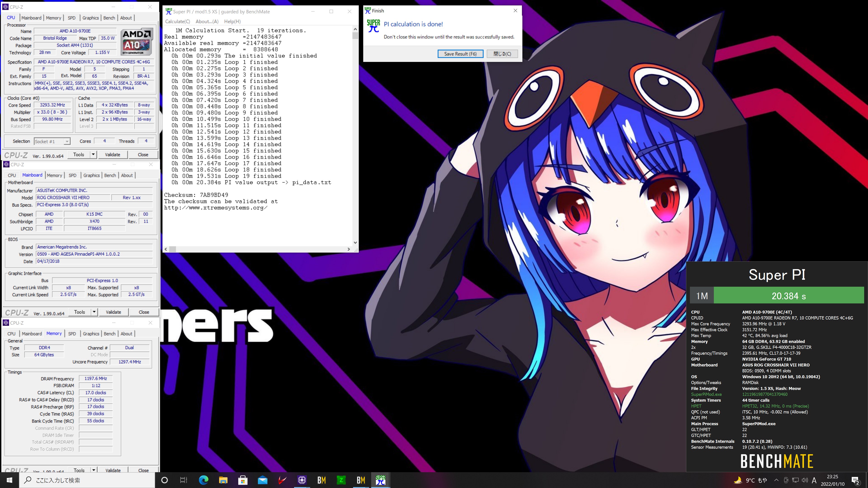Click the AMD A10 processor logo
This screenshot has width=868, height=488.
pos(137,41)
